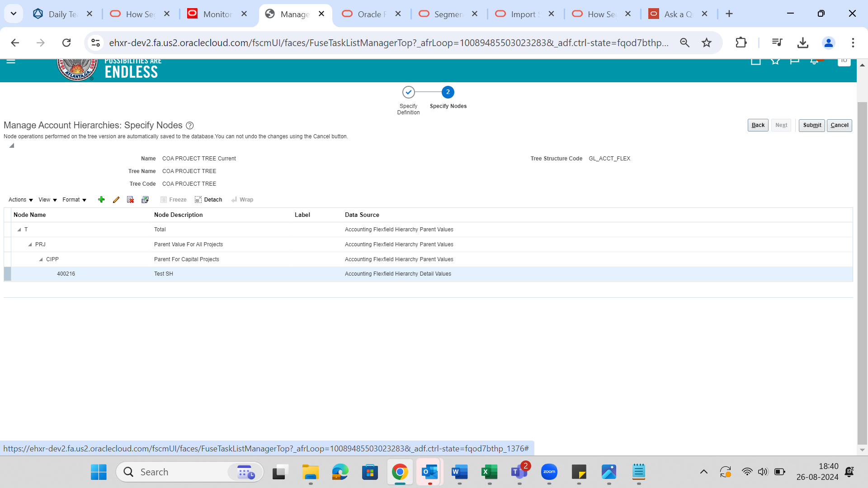Click the address bar URL

click(x=389, y=43)
